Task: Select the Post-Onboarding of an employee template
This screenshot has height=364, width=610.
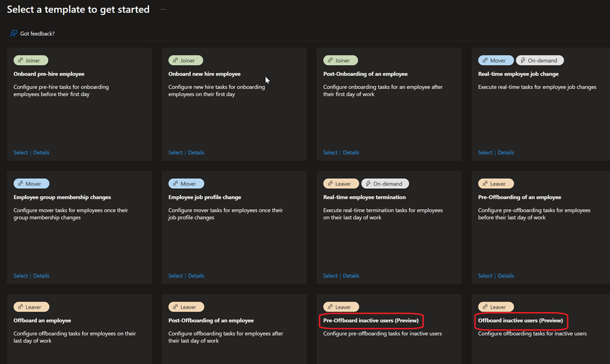Action: tap(330, 152)
